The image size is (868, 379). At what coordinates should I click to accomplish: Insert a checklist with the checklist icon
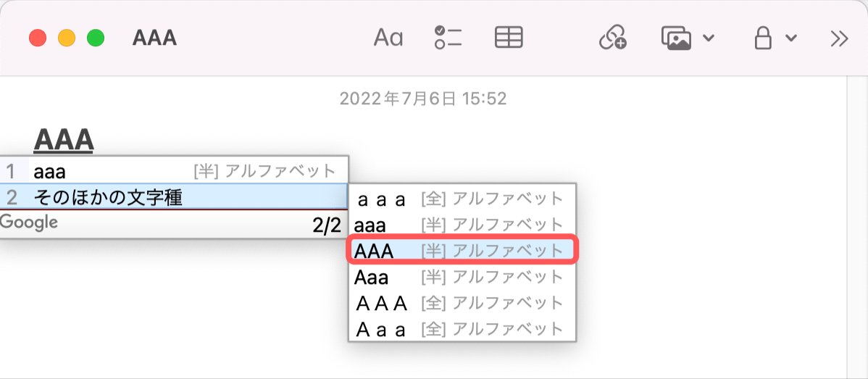pyautogui.click(x=448, y=38)
